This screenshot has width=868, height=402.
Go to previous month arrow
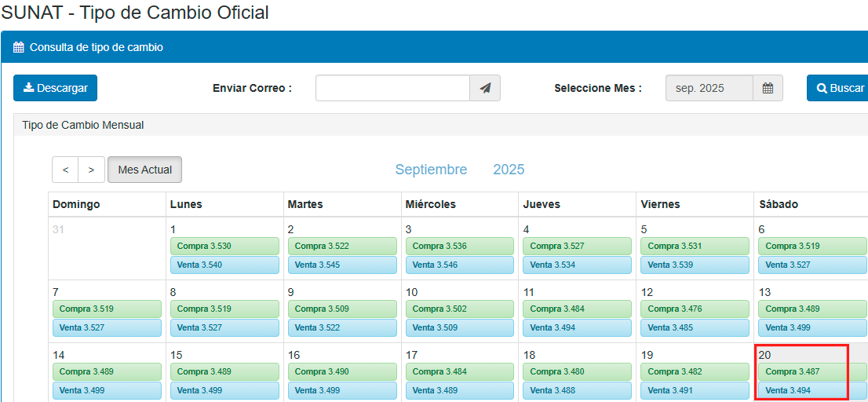click(x=65, y=170)
